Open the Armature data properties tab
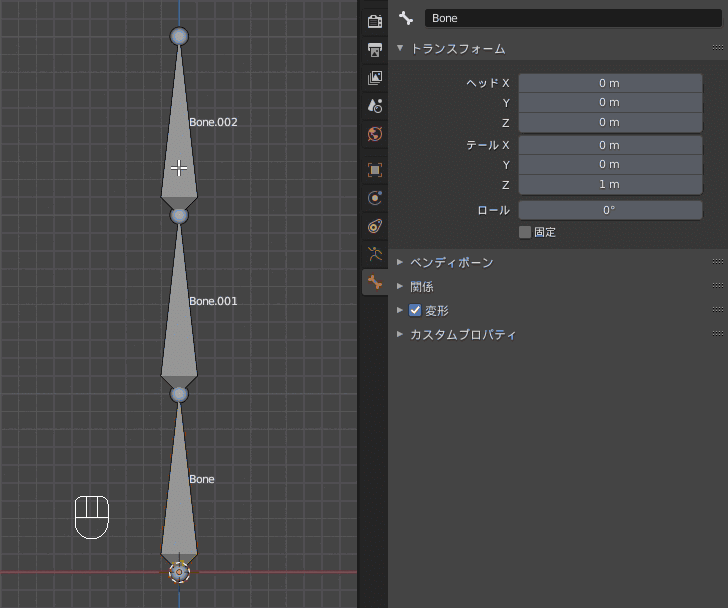 click(375, 254)
